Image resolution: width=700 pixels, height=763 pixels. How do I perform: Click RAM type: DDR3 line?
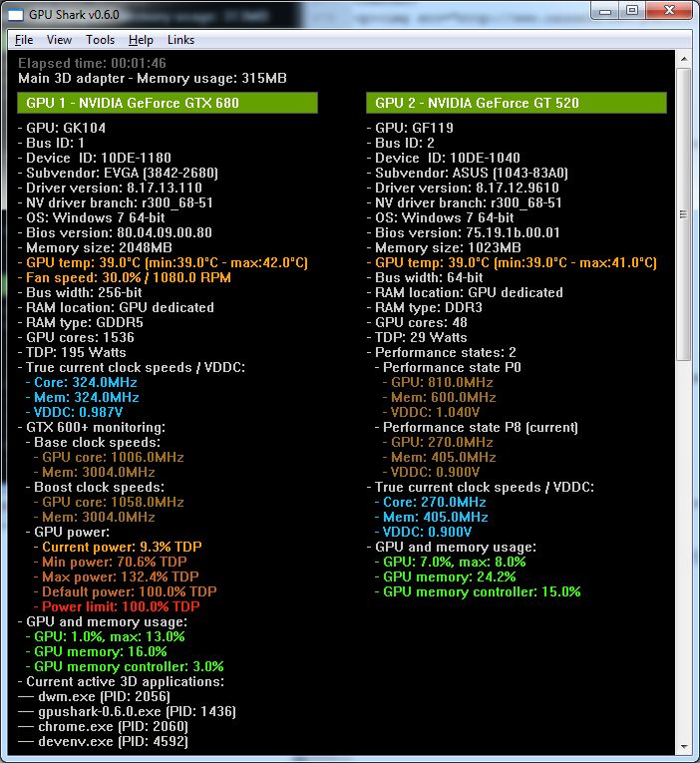coord(425,307)
